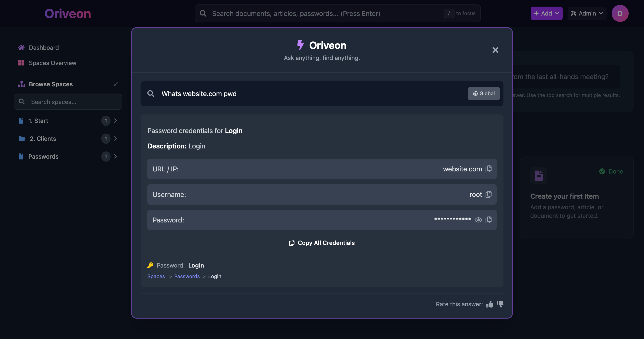The height and width of the screenshot is (339, 644).
Task: Click the count badge next to 2. Clients
Action: [106, 138]
